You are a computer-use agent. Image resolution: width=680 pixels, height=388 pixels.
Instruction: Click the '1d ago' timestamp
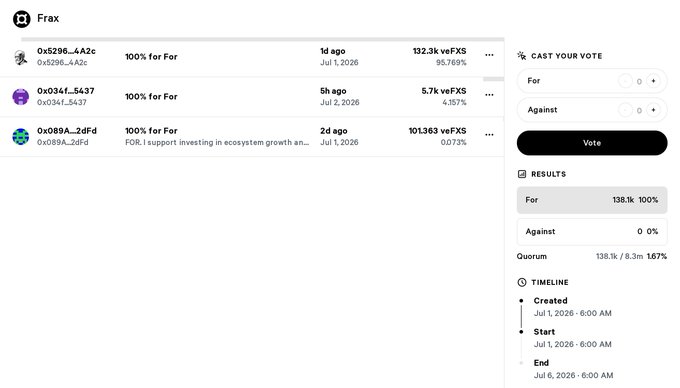(333, 51)
